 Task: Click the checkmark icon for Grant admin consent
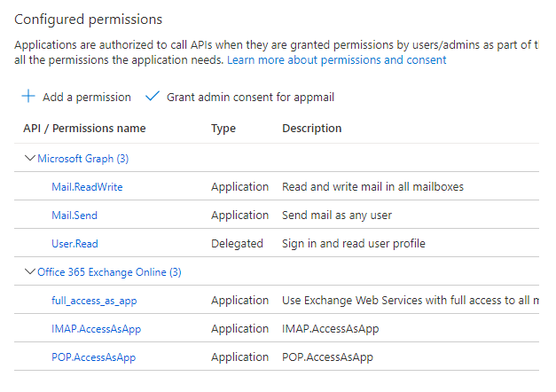tap(153, 96)
